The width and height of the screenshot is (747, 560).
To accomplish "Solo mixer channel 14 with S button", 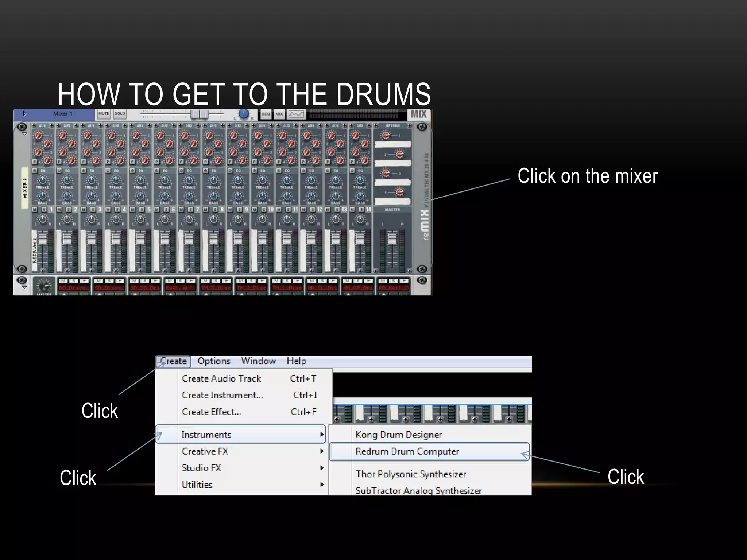I will [361, 209].
